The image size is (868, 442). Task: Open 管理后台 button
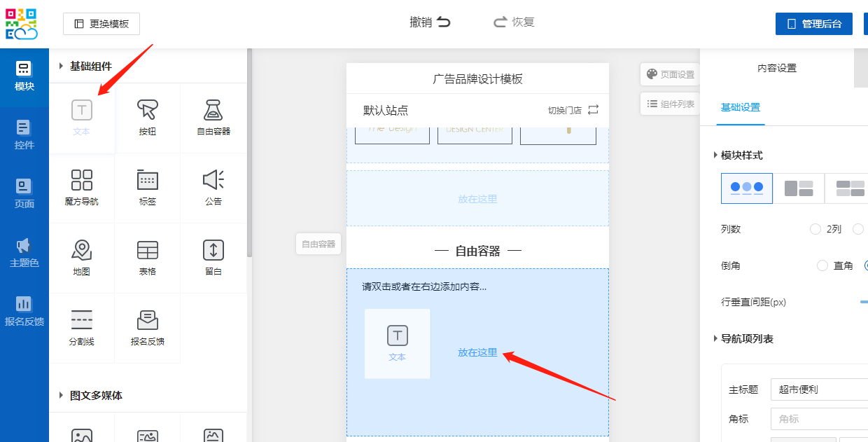point(813,24)
